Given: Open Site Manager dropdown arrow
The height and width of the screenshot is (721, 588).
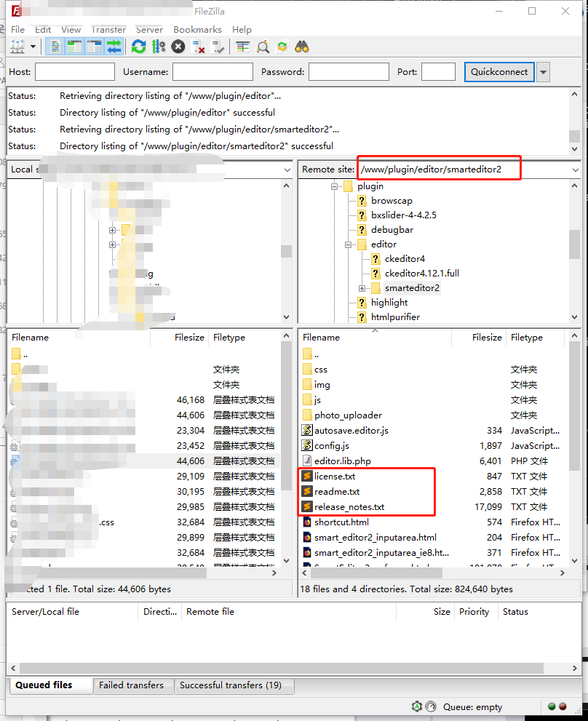Looking at the screenshot, I should click(33, 47).
